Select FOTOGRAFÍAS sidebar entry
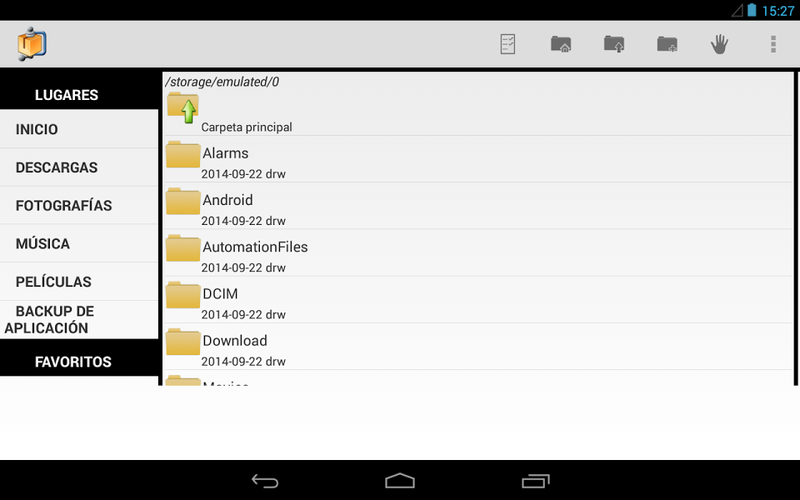 (79, 206)
